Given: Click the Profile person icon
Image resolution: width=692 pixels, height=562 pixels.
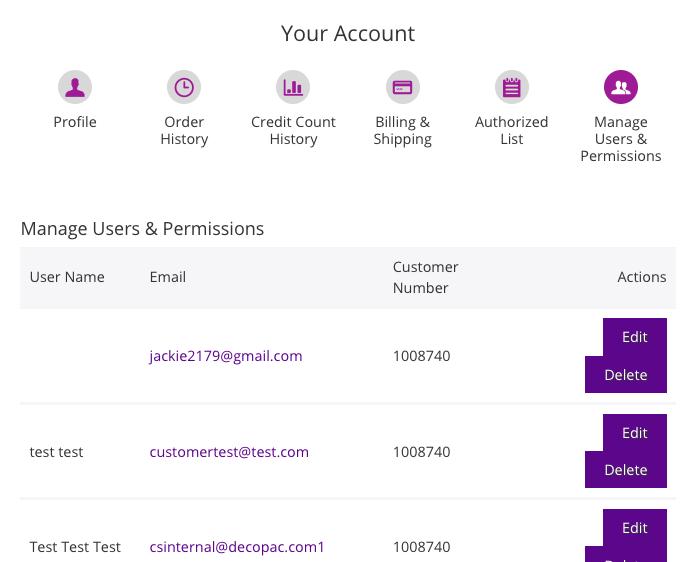Looking at the screenshot, I should [75, 87].
